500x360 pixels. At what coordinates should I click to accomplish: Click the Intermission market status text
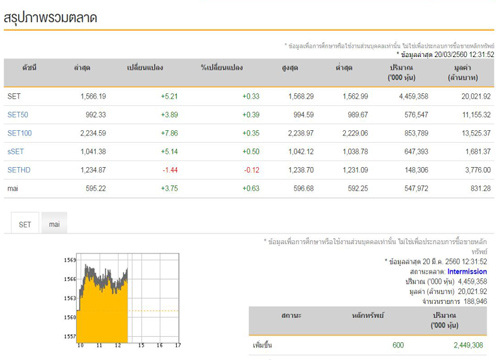(467, 271)
